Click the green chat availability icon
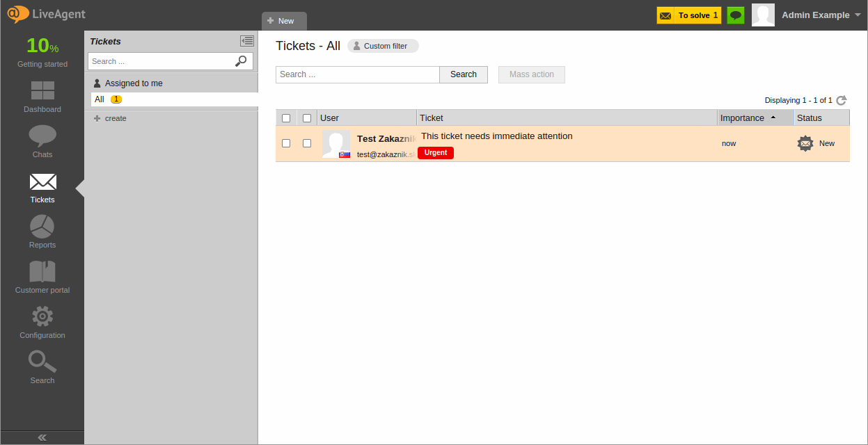868x445 pixels. click(x=736, y=15)
